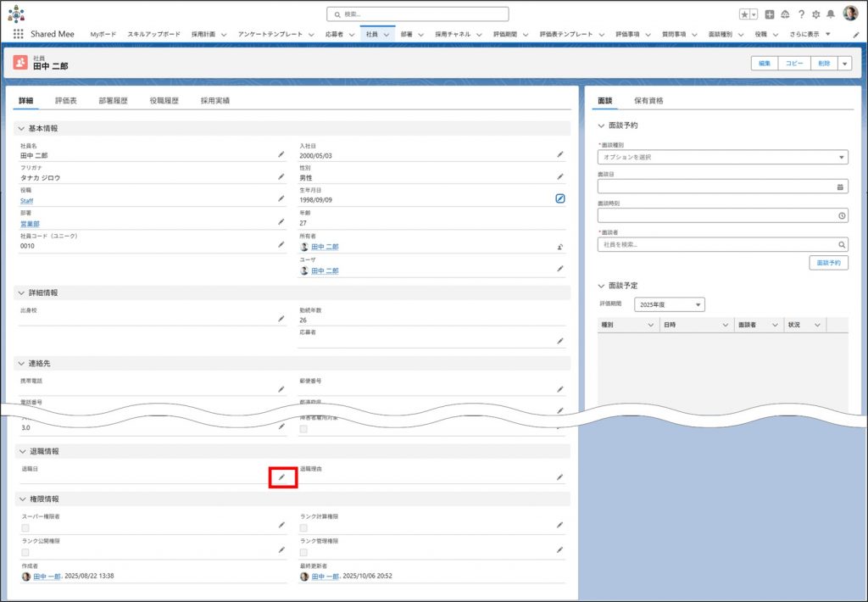This screenshot has width=868, height=602.
Task: Toggle the スーパー権限者 checkbox
Action: (x=25, y=527)
